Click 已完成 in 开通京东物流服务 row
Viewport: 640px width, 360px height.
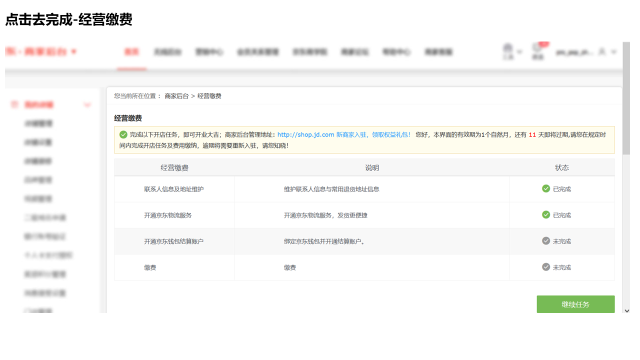click(562, 215)
